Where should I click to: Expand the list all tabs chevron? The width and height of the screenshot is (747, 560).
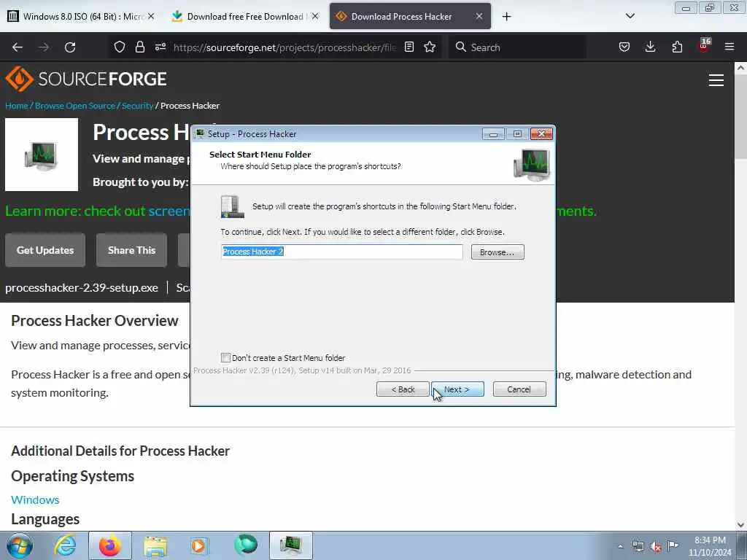click(x=630, y=16)
